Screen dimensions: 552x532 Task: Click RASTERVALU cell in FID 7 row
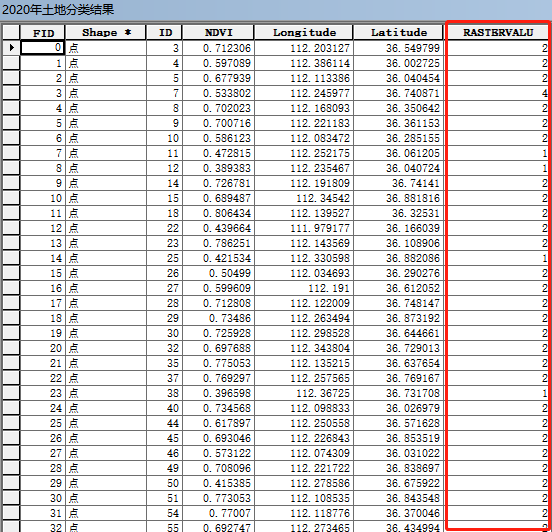[498, 153]
